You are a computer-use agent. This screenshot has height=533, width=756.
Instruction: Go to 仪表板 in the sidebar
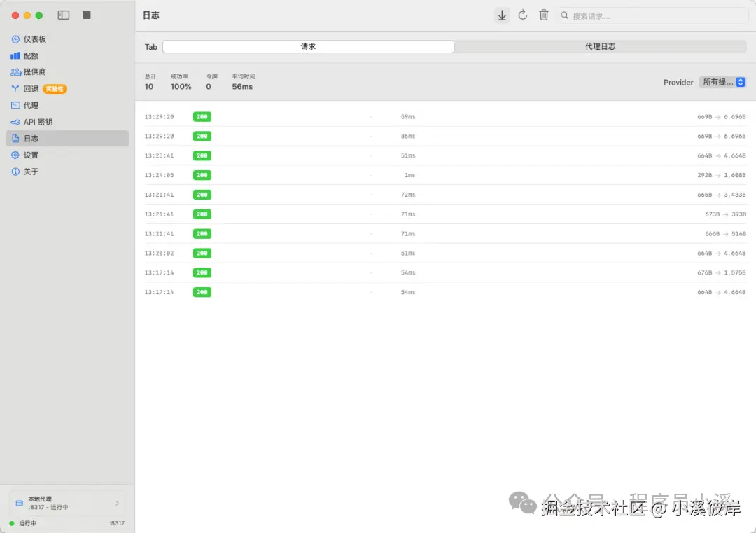(x=67, y=39)
